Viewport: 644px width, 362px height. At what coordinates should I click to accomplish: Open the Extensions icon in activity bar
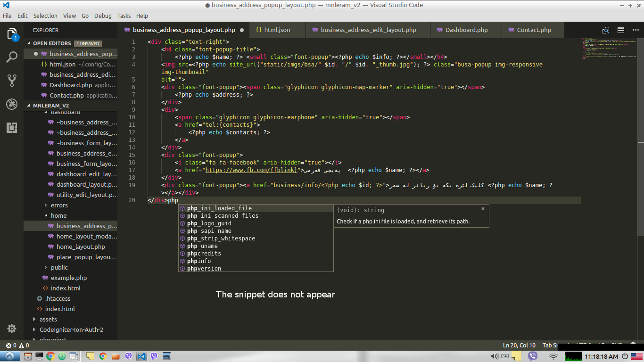[x=11, y=127]
